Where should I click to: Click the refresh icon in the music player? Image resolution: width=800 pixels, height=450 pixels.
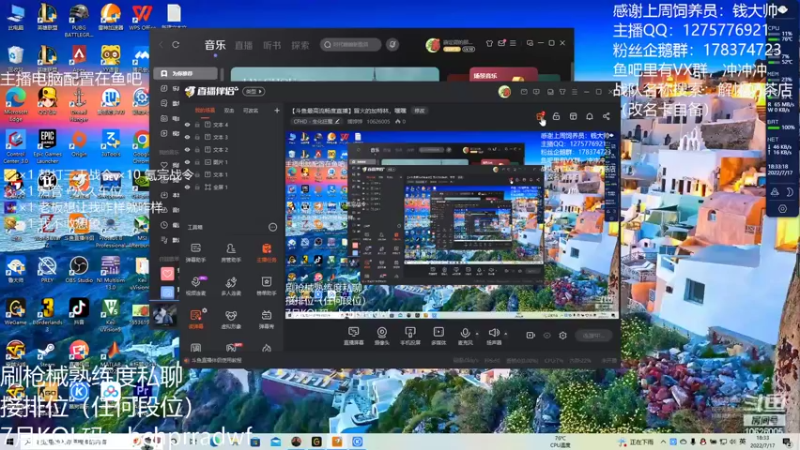176,44
